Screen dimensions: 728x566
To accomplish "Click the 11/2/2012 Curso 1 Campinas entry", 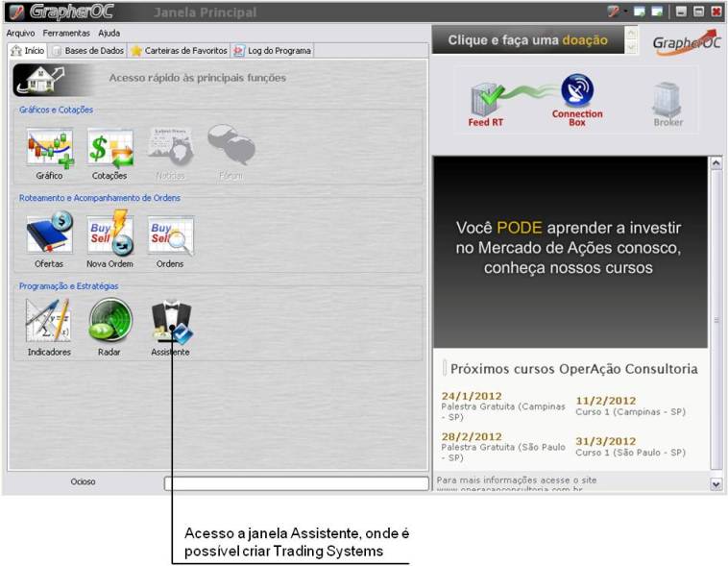I will [630, 406].
